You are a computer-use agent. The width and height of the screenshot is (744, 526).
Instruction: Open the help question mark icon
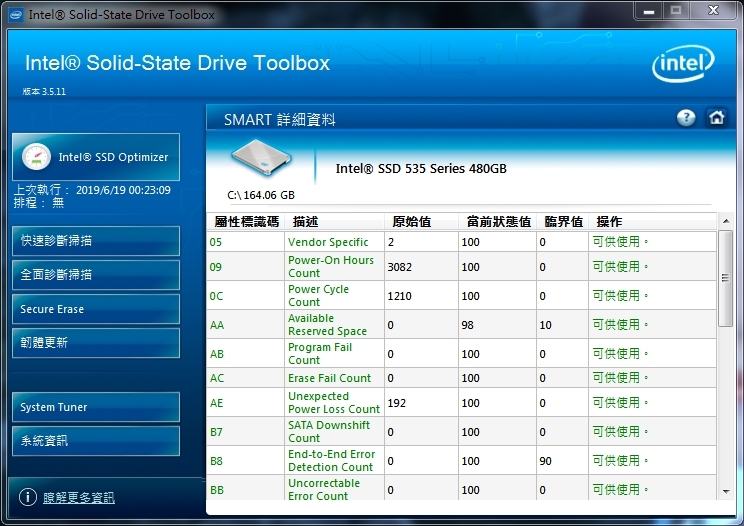point(686,118)
